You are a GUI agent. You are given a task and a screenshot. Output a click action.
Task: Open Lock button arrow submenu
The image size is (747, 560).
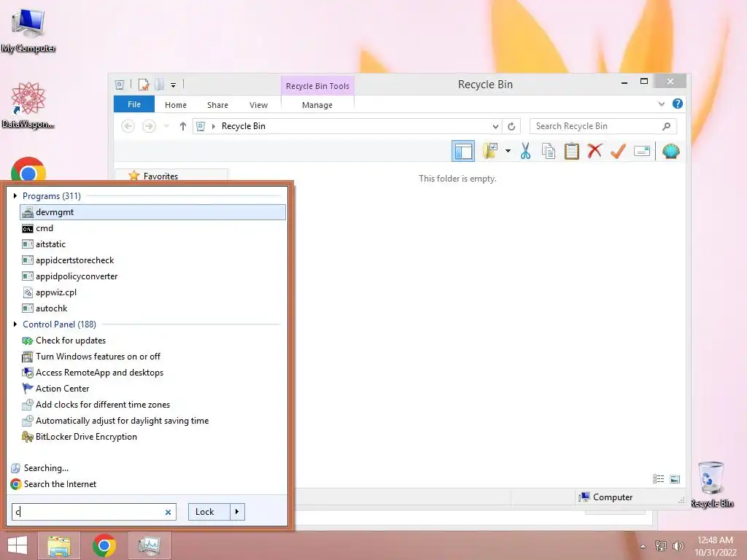click(x=237, y=512)
